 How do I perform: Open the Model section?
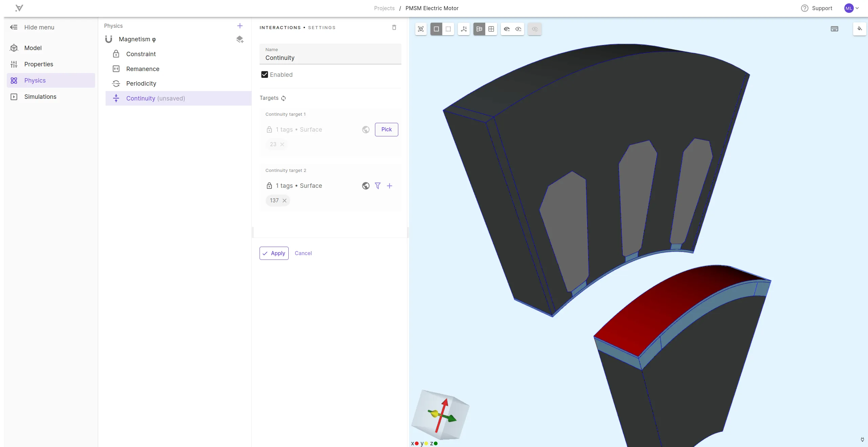pos(51,48)
